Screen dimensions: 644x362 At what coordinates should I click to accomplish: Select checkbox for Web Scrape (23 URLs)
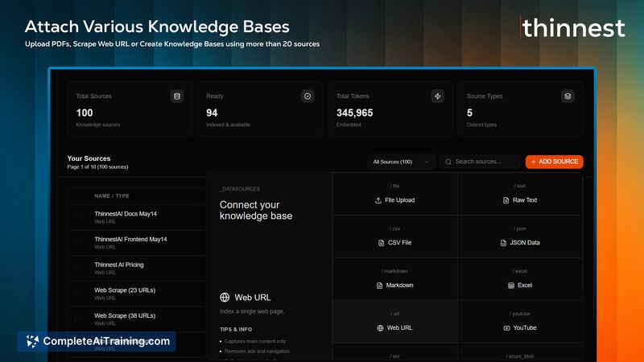point(78,294)
